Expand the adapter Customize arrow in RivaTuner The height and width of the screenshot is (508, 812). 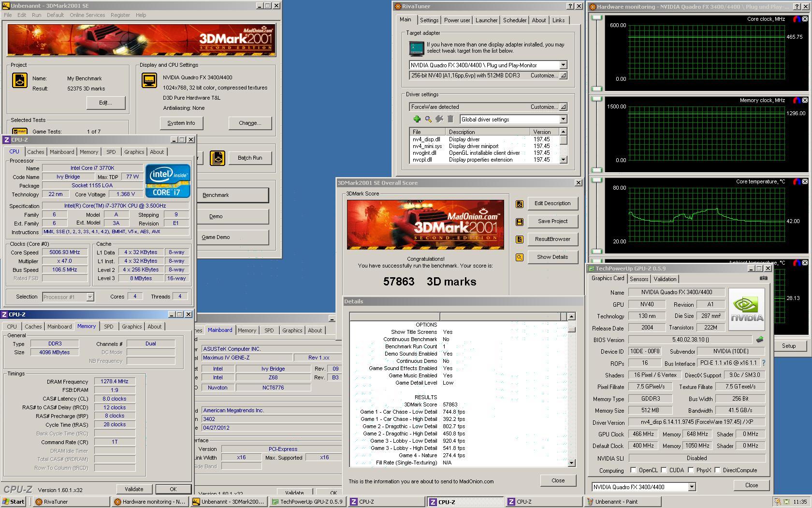563,75
